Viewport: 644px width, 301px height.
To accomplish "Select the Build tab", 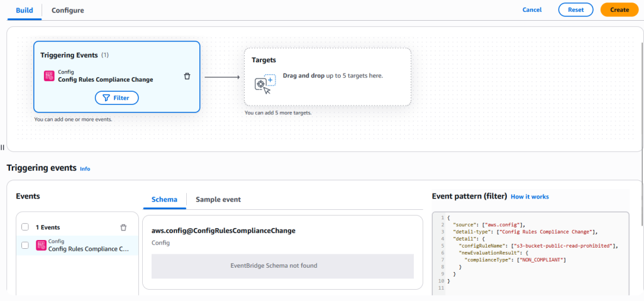I will [25, 10].
